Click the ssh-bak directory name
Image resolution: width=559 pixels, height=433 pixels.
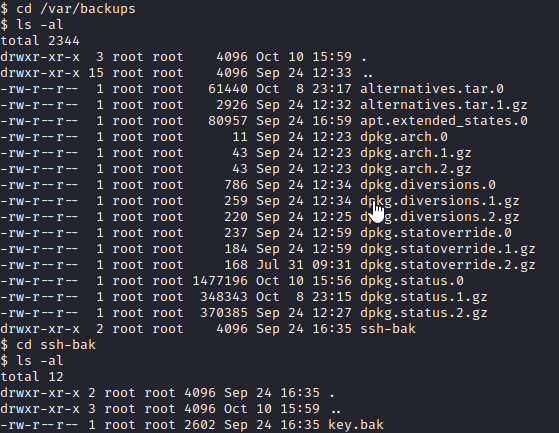pos(388,329)
